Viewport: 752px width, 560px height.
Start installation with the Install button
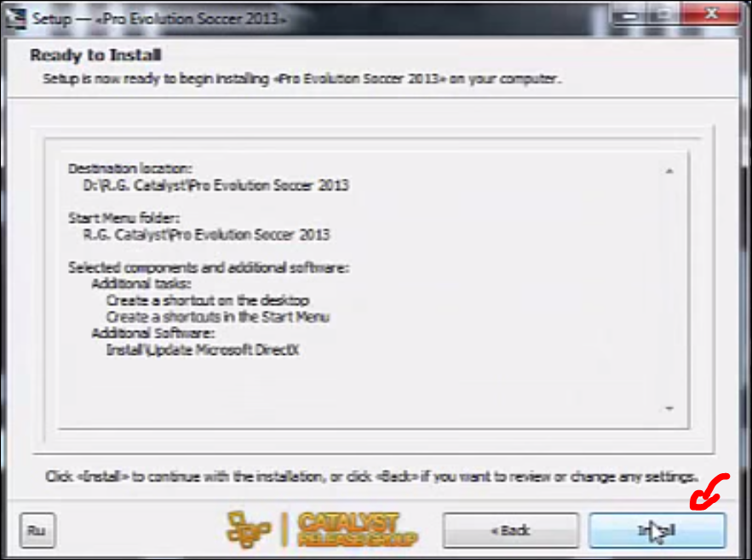(x=657, y=530)
